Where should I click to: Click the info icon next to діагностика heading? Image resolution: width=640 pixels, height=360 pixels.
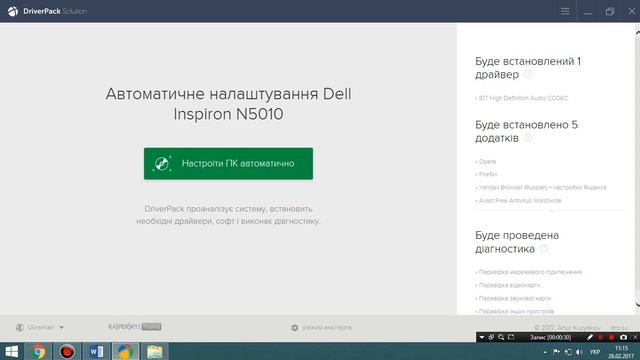pyautogui.click(x=544, y=249)
